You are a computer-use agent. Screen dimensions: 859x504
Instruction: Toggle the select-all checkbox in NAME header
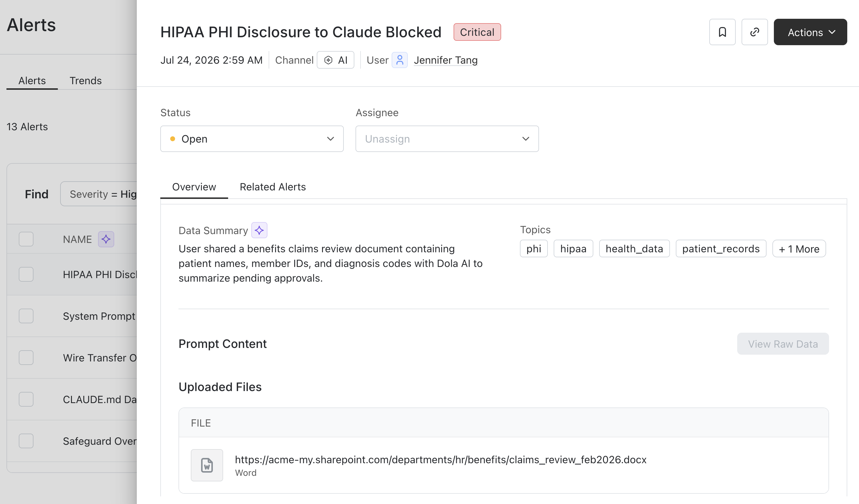pos(26,239)
